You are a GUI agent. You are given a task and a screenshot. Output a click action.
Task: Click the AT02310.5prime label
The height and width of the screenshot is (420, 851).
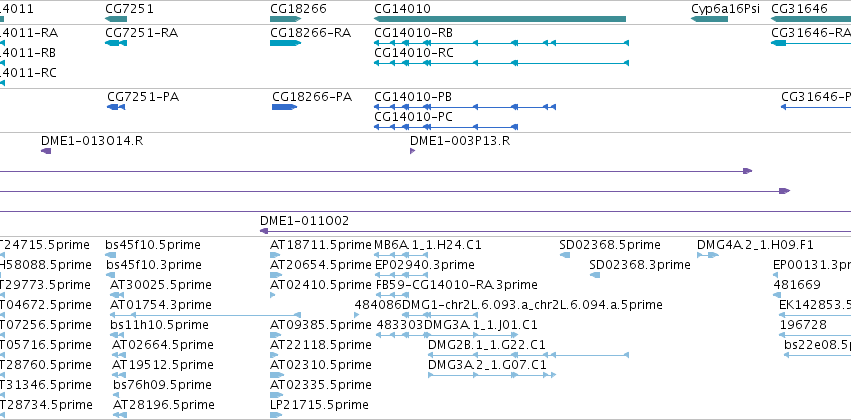(x=321, y=365)
